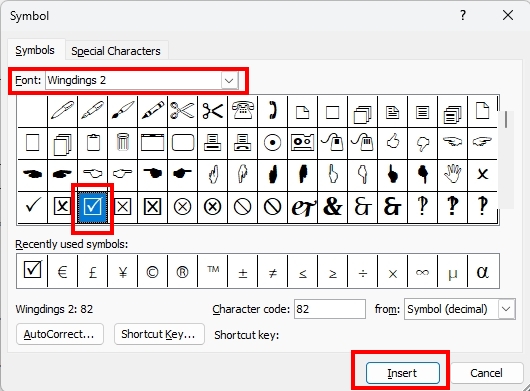Click the Insert button
This screenshot has height=391, width=530.
coord(403,373)
